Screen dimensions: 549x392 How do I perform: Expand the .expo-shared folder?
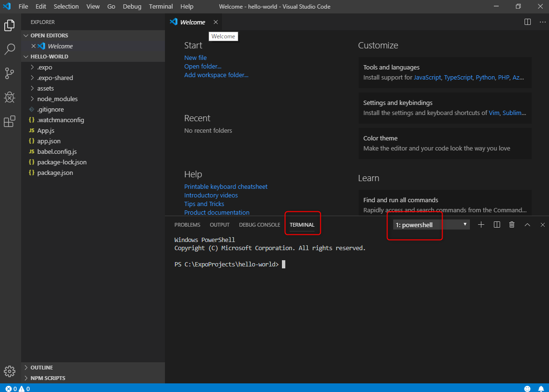coord(93,78)
